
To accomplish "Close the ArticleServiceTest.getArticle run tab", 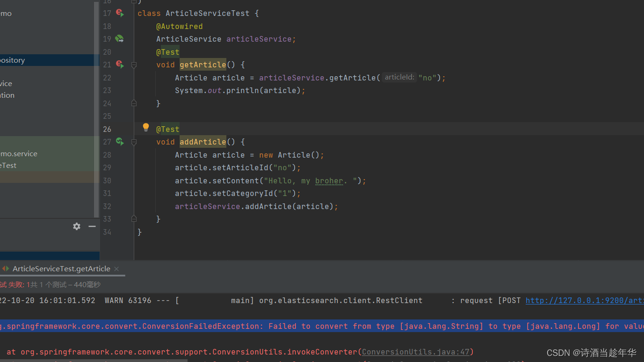I will click(x=116, y=269).
